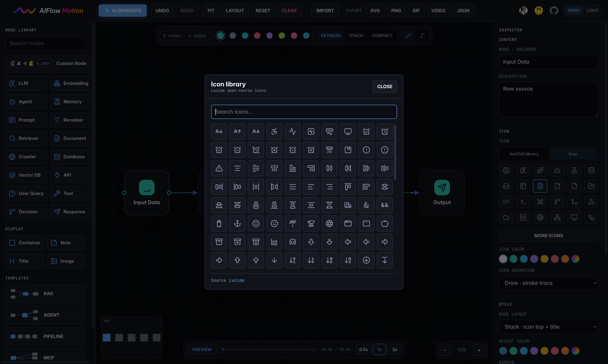Set playback speed to 0.5x
The image size is (608, 364).
tap(363, 349)
